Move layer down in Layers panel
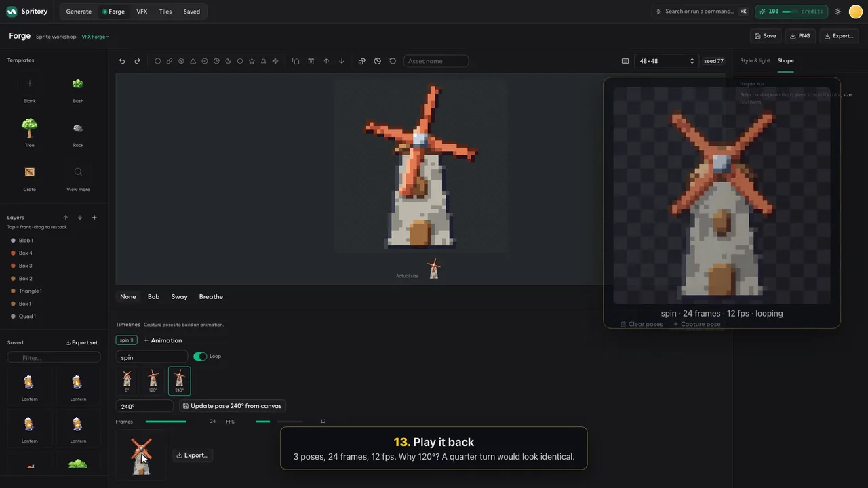The height and width of the screenshot is (488, 868). pyautogui.click(x=80, y=218)
